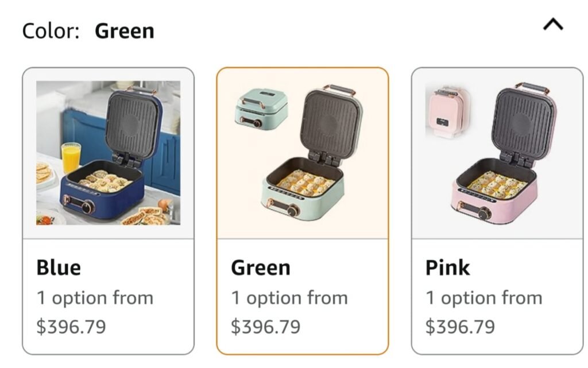The width and height of the screenshot is (588, 368).
Task: Click the green grill product image
Action: click(303, 153)
